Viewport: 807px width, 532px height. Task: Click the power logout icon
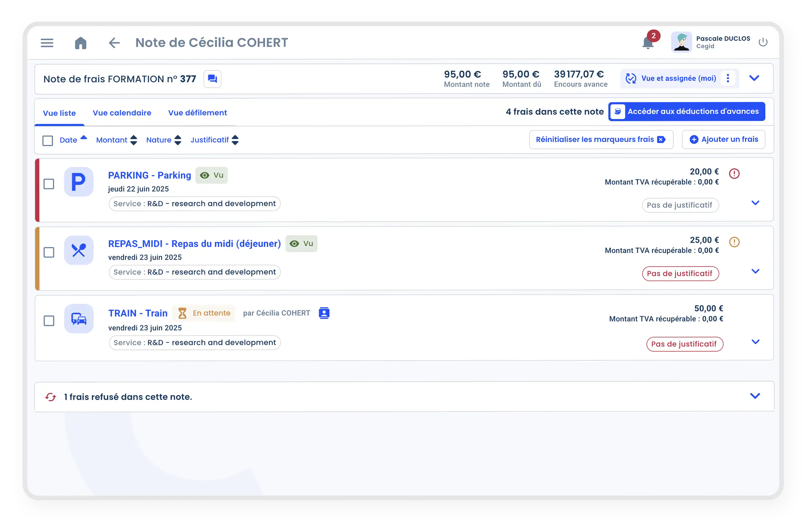(x=763, y=42)
